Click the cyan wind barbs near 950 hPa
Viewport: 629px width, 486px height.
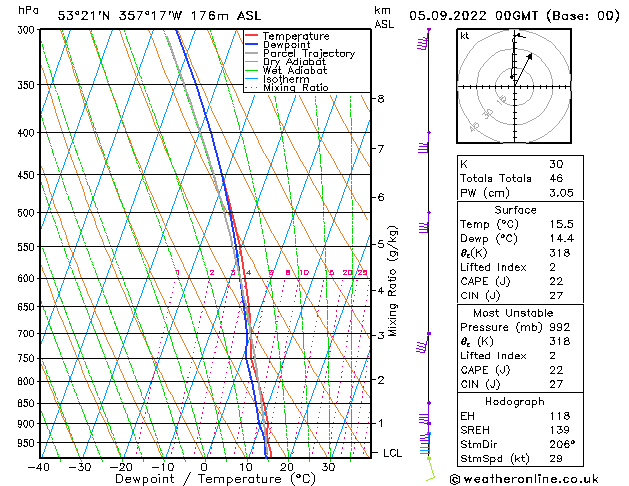pos(425,445)
